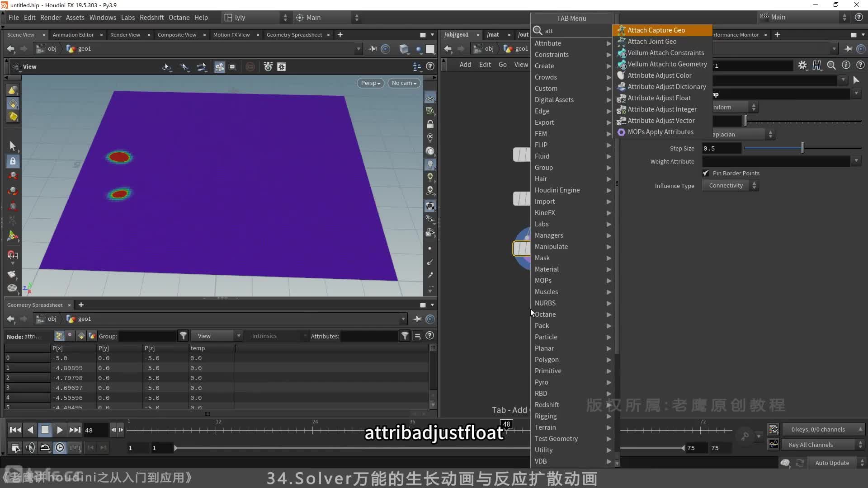Select points attribute class icon in spreadsheet
The width and height of the screenshot is (868, 488).
tap(59, 336)
